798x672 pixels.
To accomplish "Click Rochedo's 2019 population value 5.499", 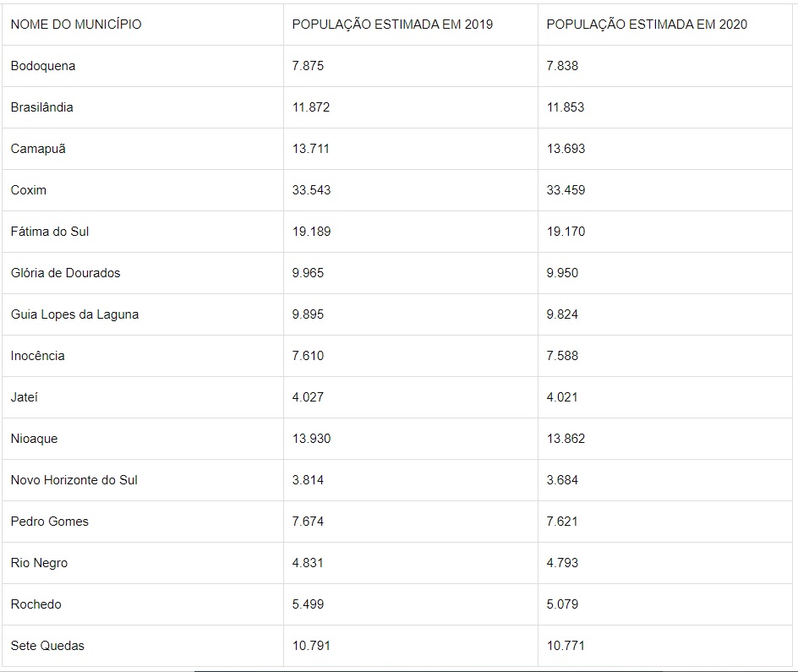I will [308, 604].
